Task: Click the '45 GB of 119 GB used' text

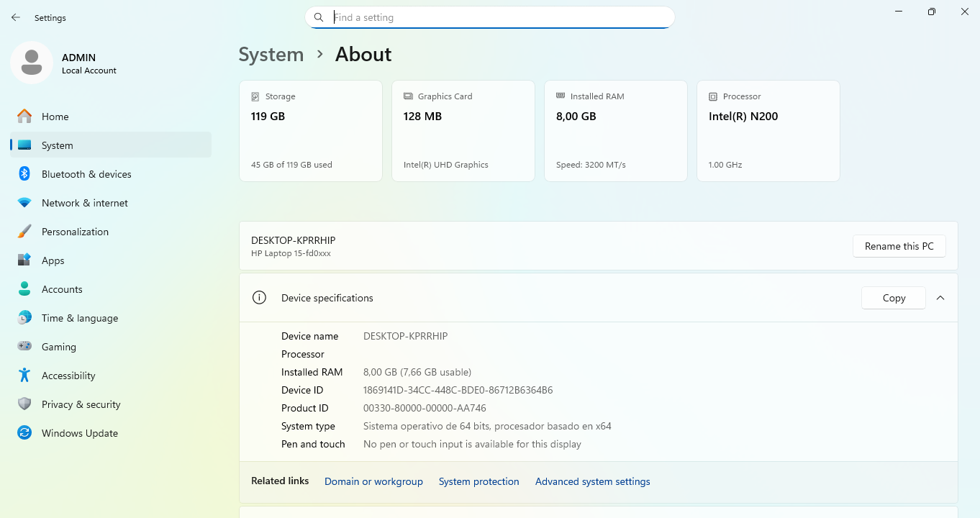Action: coord(291,165)
